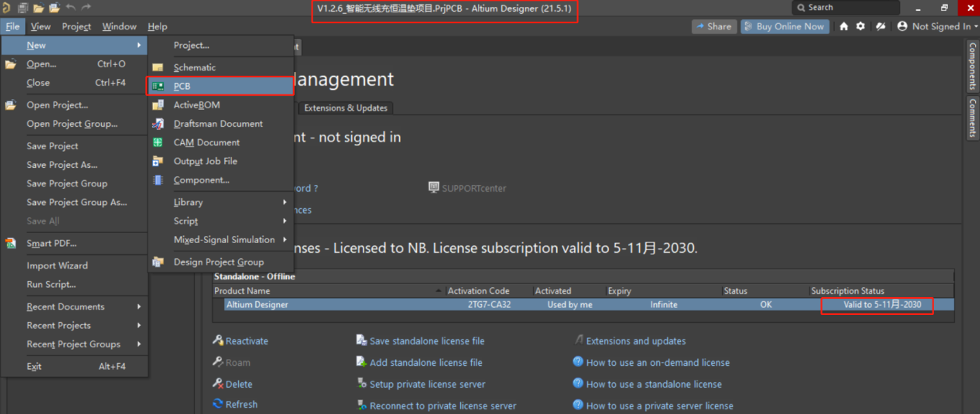The height and width of the screenshot is (414, 980).
Task: Click the Buy Online Now button
Action: pyautogui.click(x=785, y=26)
